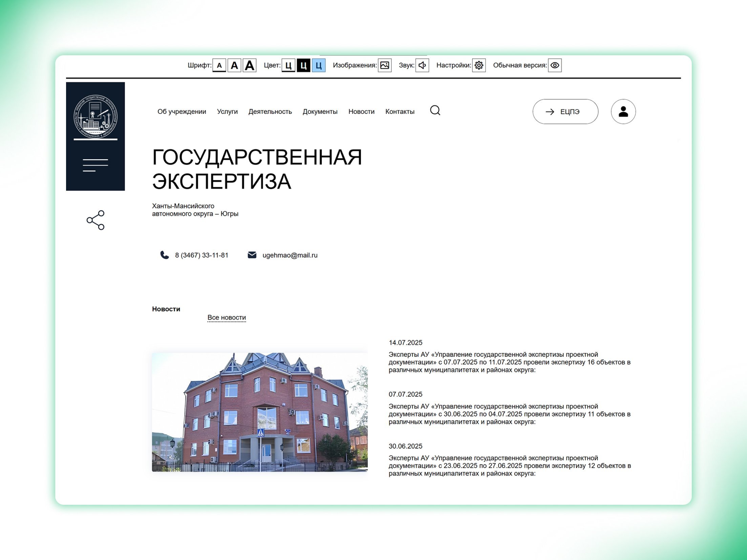
Task: Open accessibility settings gear icon
Action: point(479,65)
